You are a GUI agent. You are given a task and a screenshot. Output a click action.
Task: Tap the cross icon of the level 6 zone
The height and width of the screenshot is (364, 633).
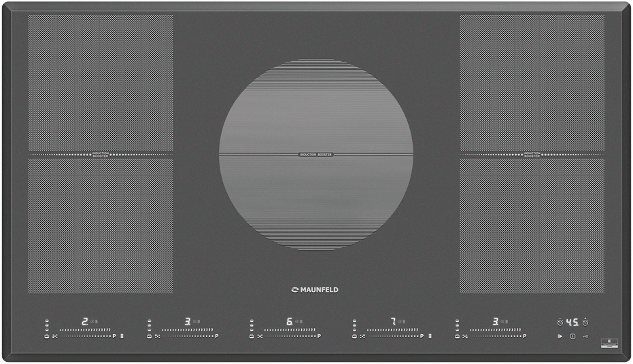click(260, 336)
